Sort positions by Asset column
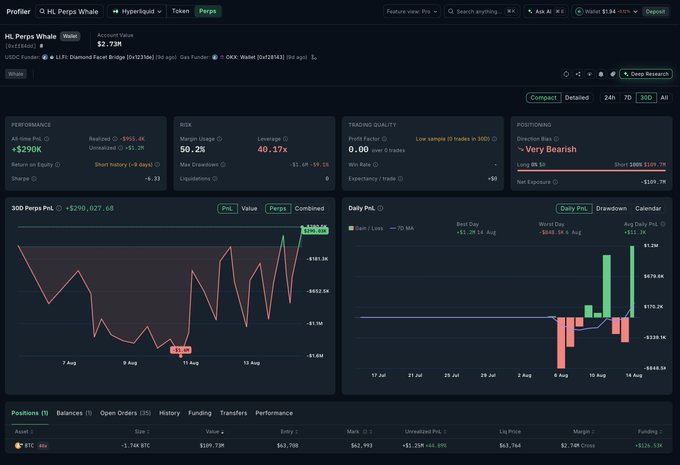The image size is (680, 465). (24, 432)
